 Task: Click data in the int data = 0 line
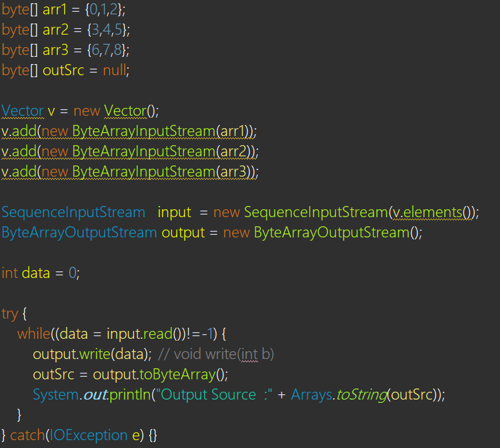pos(36,273)
